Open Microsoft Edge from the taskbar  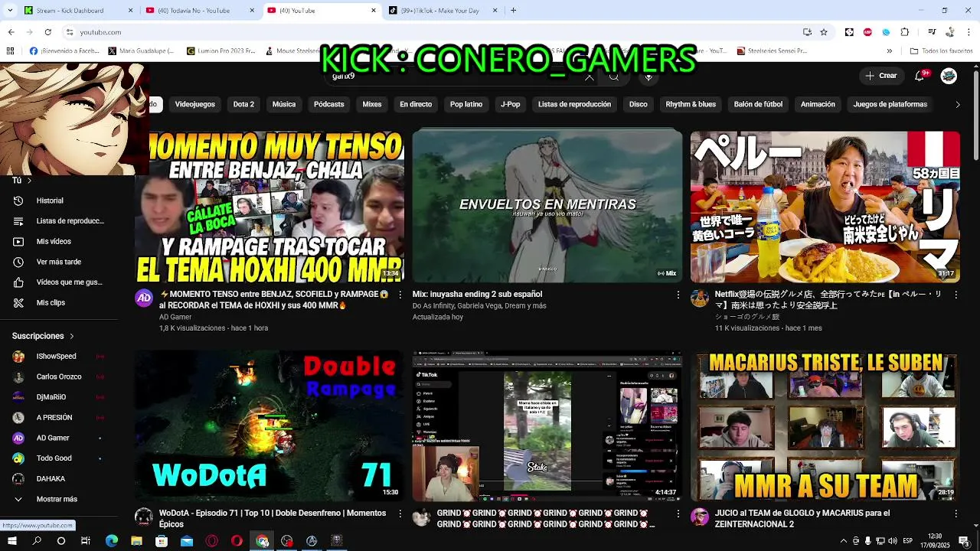pyautogui.click(x=112, y=541)
